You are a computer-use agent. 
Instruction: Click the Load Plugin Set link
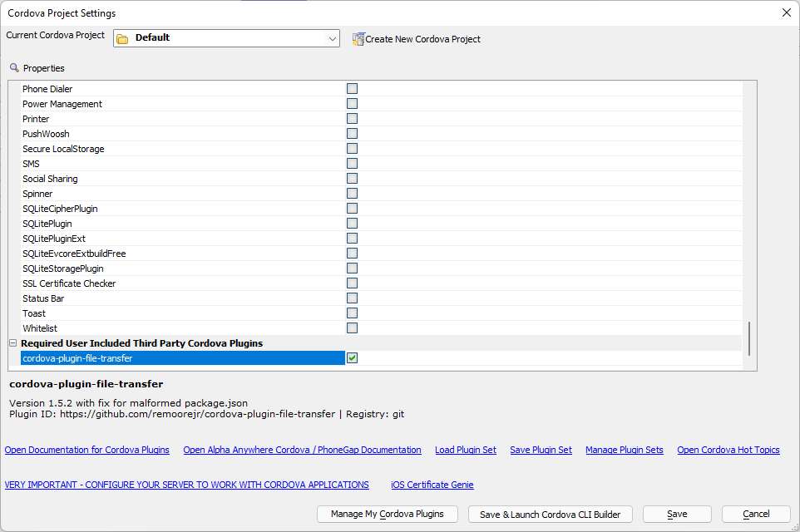(466, 450)
